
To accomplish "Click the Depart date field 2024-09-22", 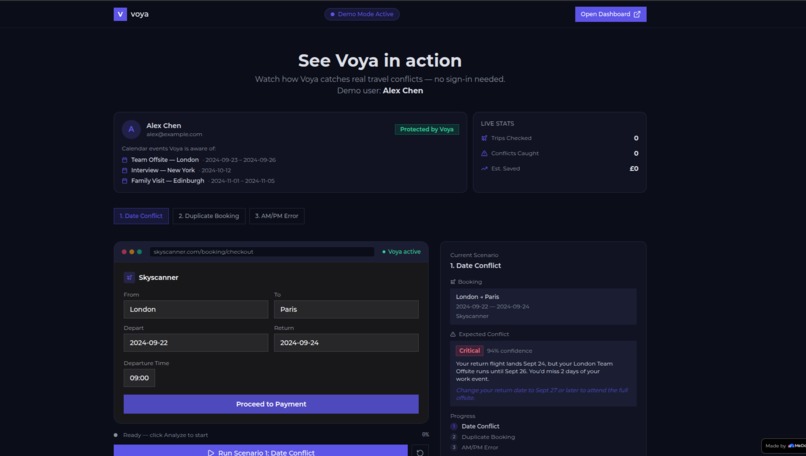I will pos(196,343).
